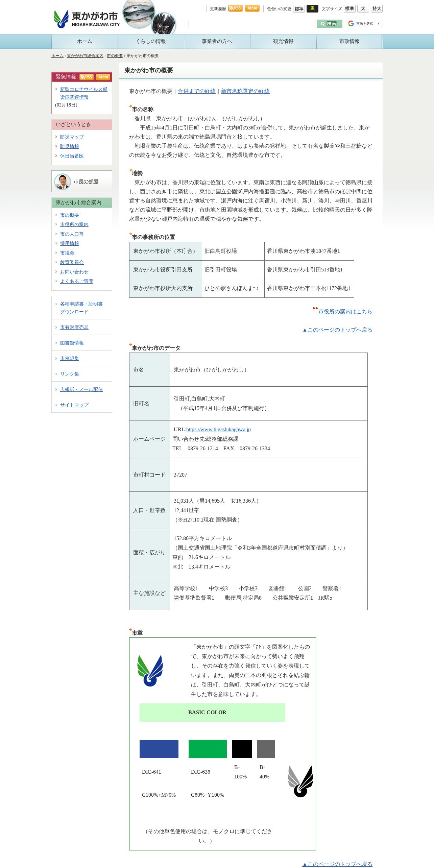Click the gray B-40% color swatch
The width and height of the screenshot is (434, 868).
266,749
